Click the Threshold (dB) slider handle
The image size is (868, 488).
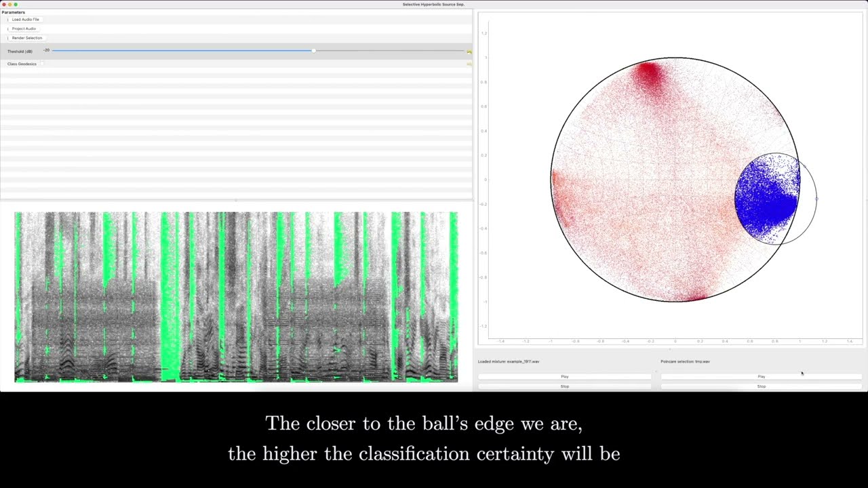click(313, 51)
